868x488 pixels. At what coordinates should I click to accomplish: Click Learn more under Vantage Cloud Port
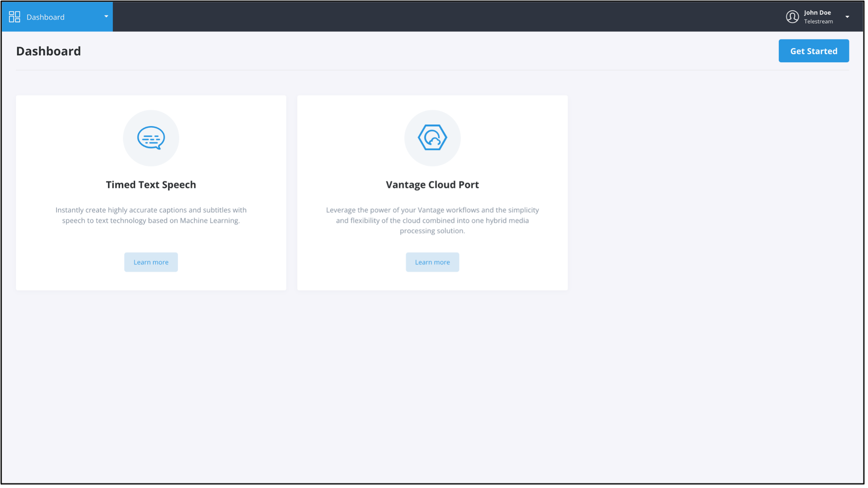432,262
